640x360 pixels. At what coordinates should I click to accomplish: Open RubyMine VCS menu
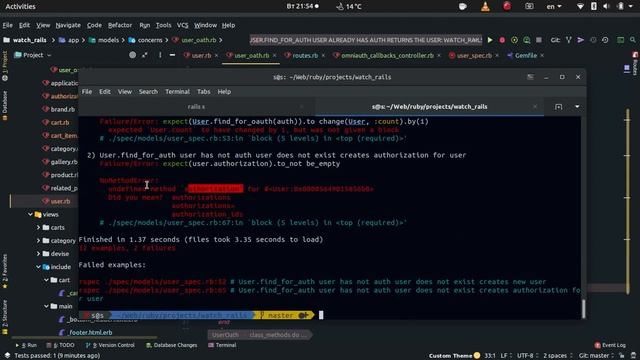(x=182, y=25)
